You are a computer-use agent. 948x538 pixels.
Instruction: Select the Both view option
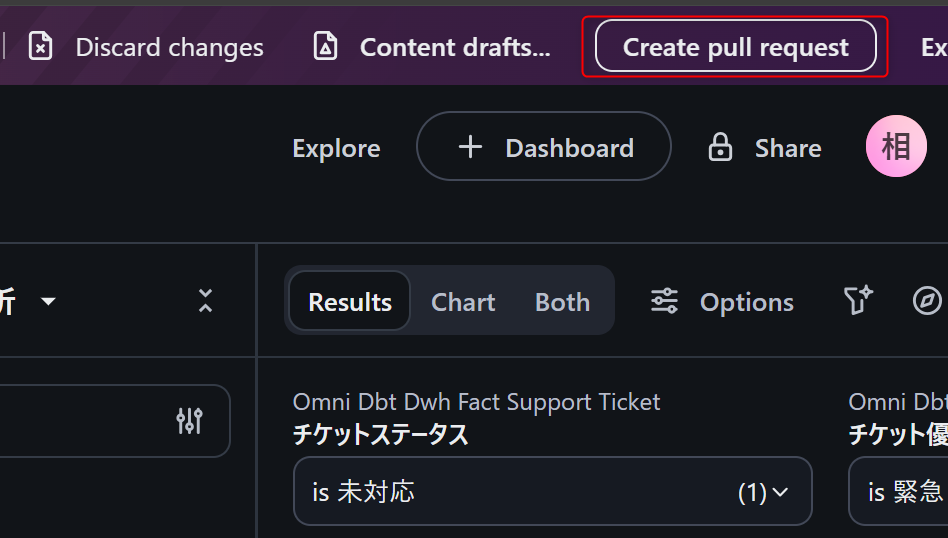562,302
